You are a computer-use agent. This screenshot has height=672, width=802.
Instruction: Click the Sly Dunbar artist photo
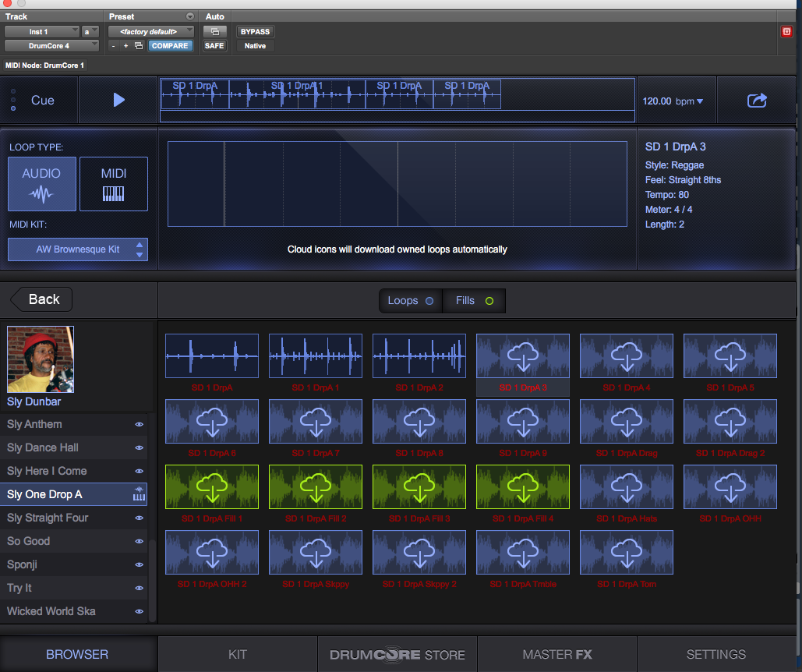coord(41,359)
